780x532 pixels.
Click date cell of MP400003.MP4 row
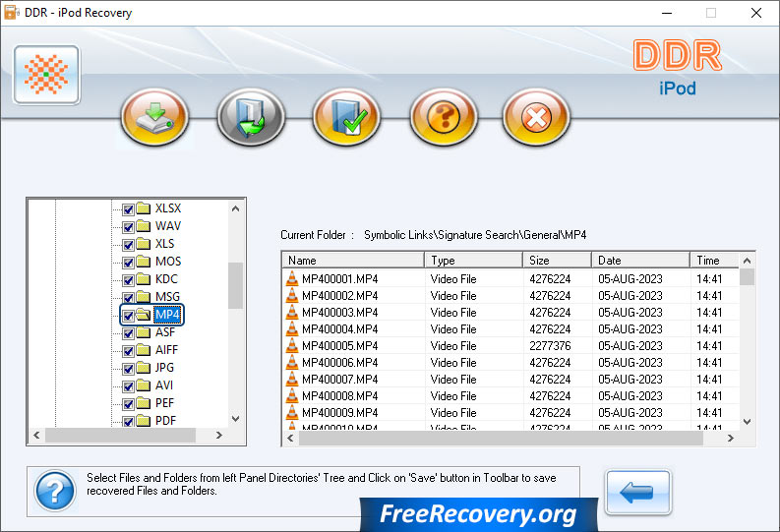pos(630,313)
